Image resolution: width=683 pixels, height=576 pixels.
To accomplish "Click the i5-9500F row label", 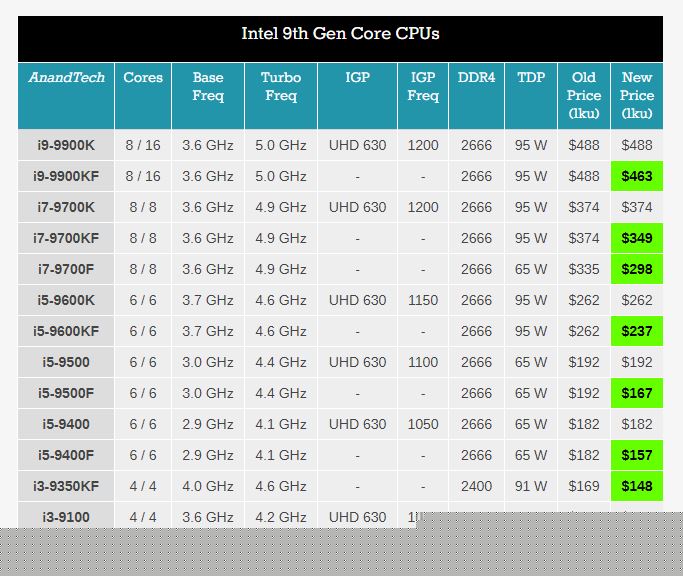I will click(x=66, y=393).
